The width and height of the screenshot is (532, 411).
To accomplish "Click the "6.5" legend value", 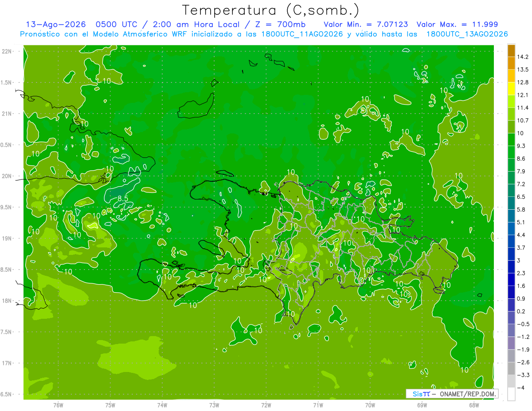I will pos(521,197).
